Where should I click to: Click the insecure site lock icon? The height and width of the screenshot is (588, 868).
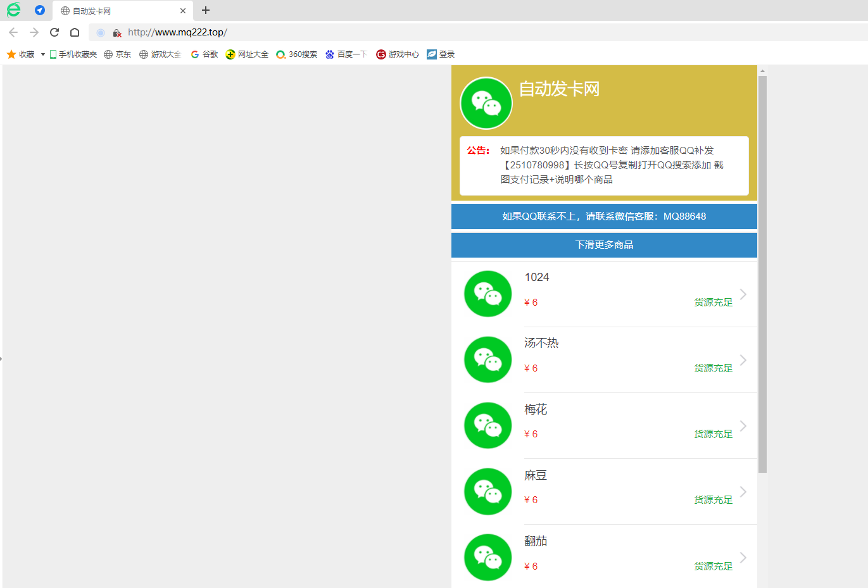117,33
